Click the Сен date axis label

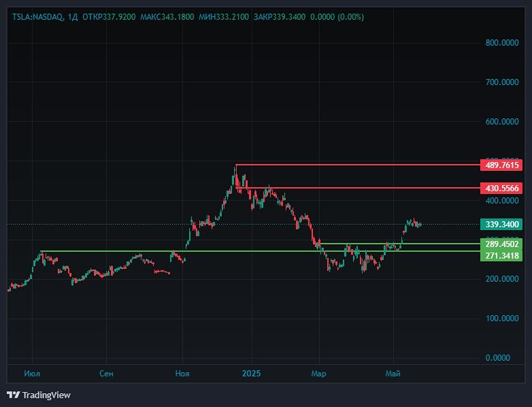[x=106, y=374]
